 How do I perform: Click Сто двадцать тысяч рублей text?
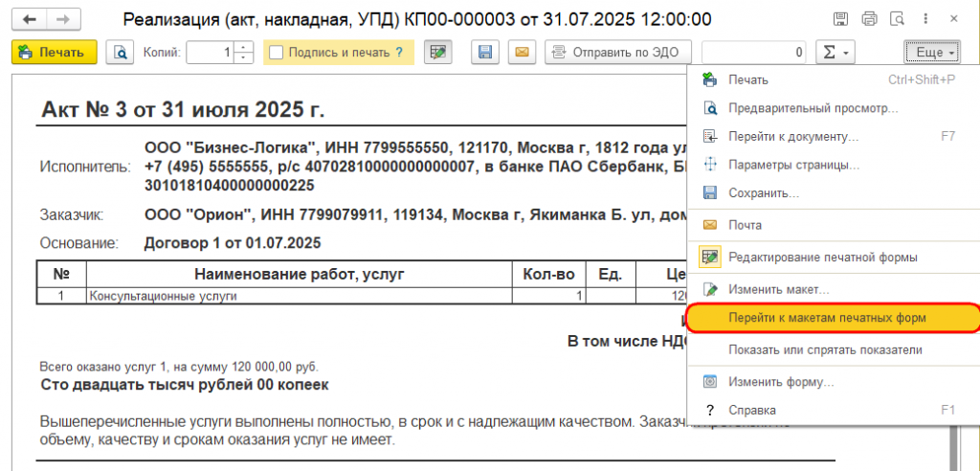coord(185,385)
